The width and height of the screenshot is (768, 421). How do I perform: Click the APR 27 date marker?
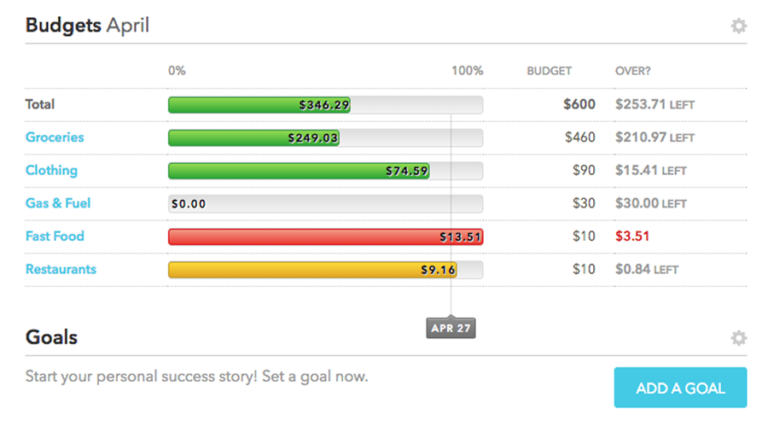coord(451,328)
